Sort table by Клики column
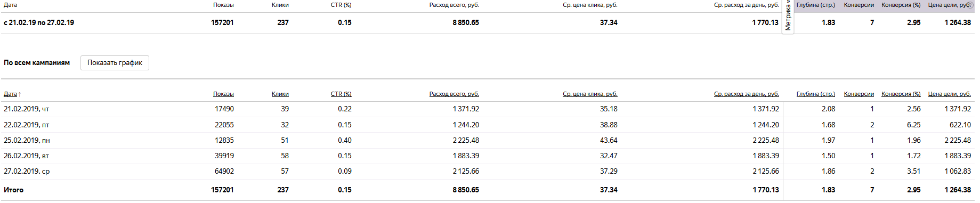The width and height of the screenshot is (980, 203). pyautogui.click(x=280, y=94)
